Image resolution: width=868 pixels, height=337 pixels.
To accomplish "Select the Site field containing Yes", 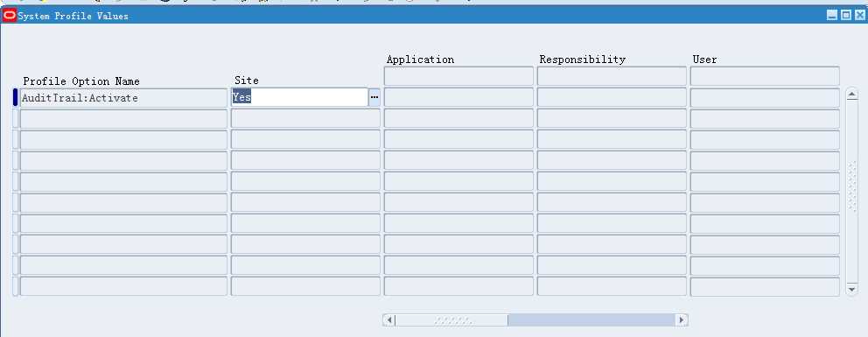I will coord(299,97).
